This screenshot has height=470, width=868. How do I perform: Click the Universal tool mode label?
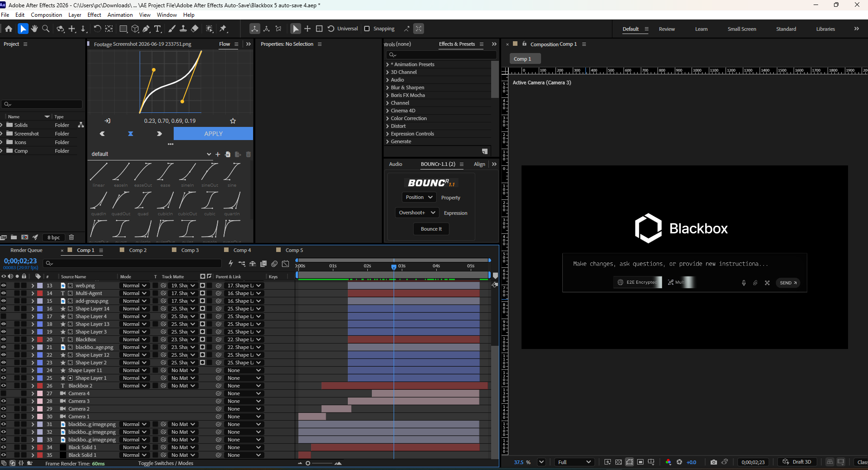pos(347,29)
